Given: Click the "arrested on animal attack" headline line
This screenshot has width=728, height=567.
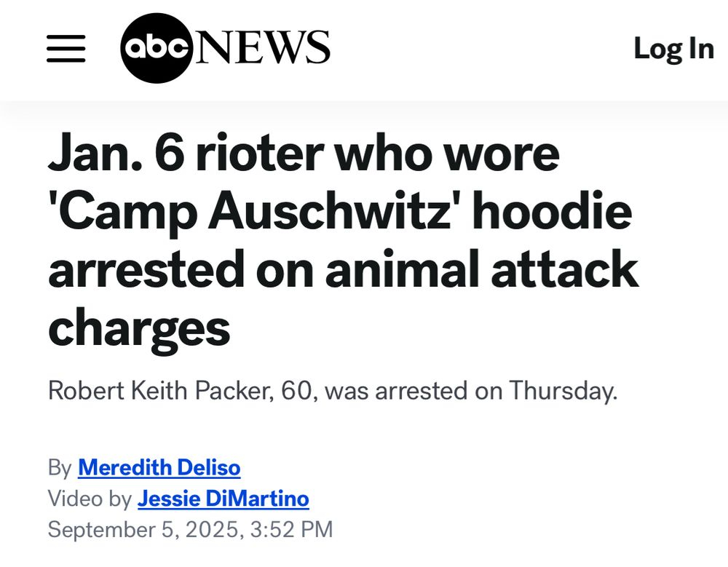Looking at the screenshot, I should tap(343, 269).
